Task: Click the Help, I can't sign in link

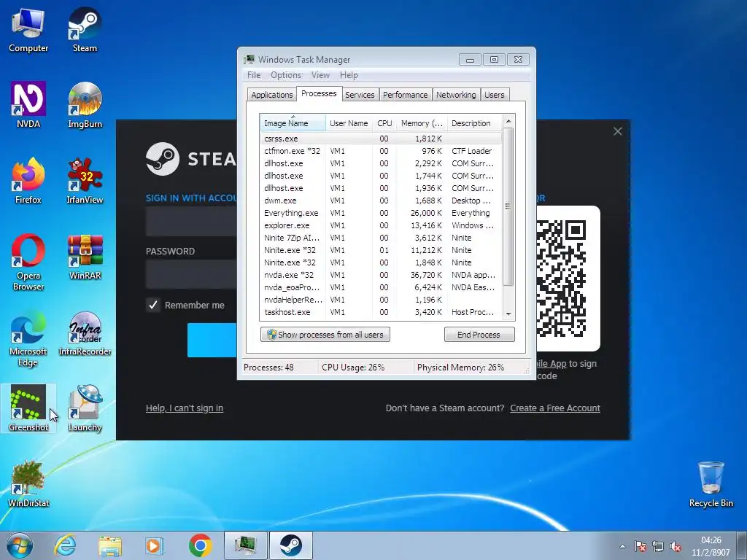Action: pyautogui.click(x=185, y=408)
